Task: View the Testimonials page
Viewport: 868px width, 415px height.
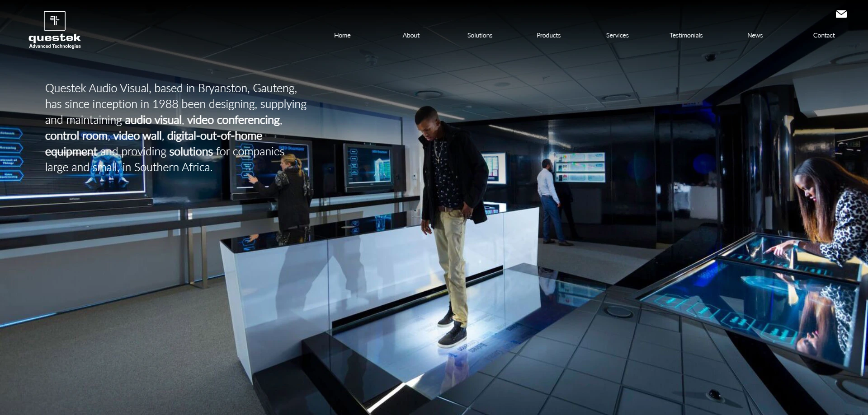Action: (x=686, y=35)
